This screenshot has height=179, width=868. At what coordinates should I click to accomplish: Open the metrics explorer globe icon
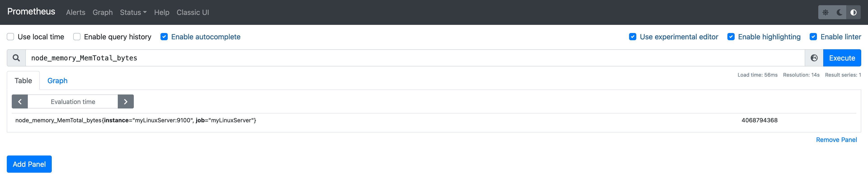pyautogui.click(x=814, y=58)
